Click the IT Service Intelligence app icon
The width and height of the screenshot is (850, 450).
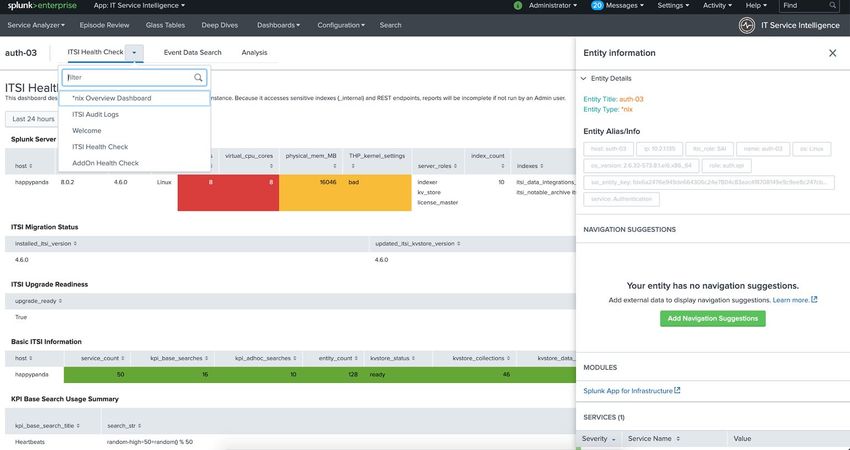[x=746, y=25]
